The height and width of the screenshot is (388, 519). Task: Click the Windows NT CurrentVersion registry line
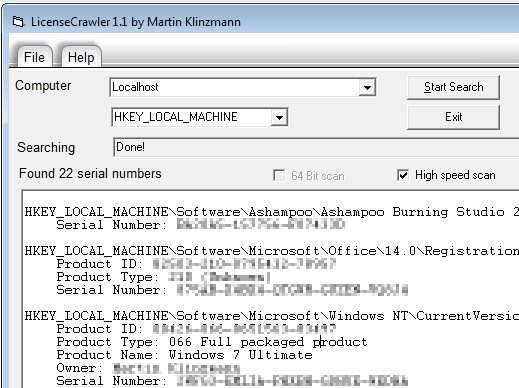click(271, 316)
